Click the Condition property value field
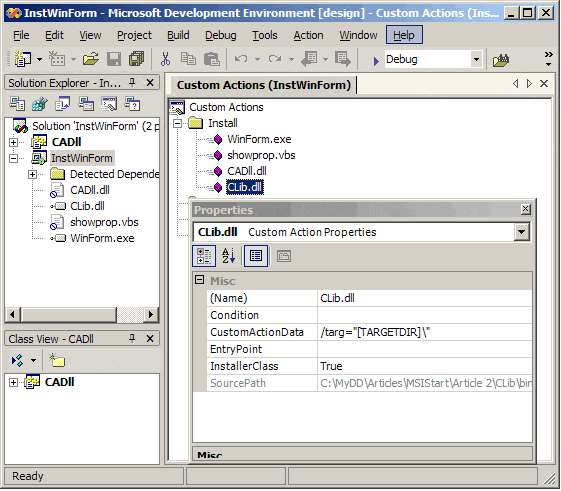 point(424,315)
